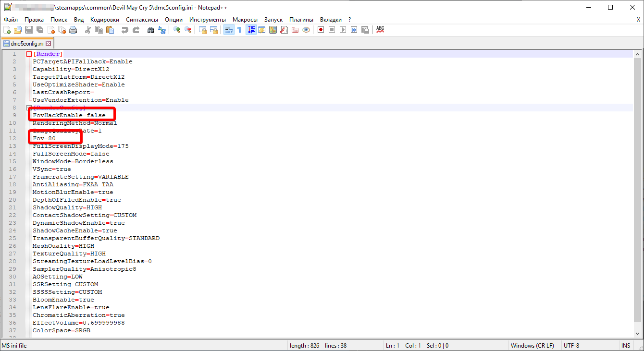
Task: Click the vertical scrollbar down arrow
Action: tap(638, 334)
